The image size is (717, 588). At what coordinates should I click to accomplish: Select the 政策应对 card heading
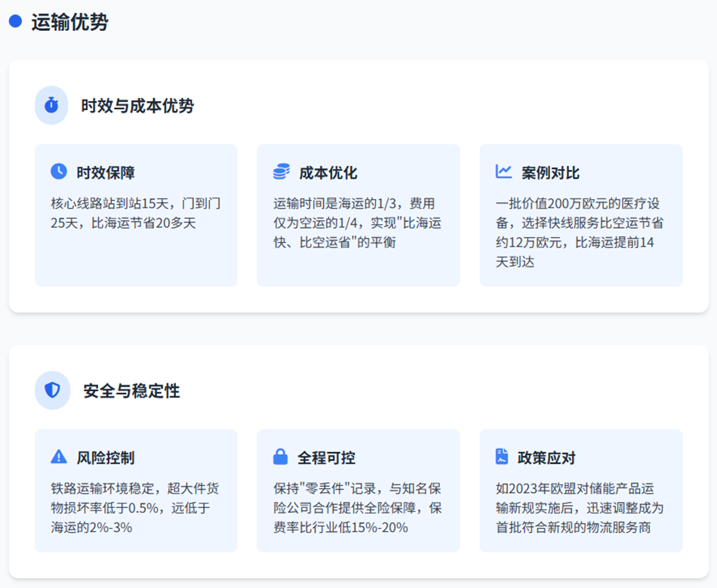tap(547, 458)
